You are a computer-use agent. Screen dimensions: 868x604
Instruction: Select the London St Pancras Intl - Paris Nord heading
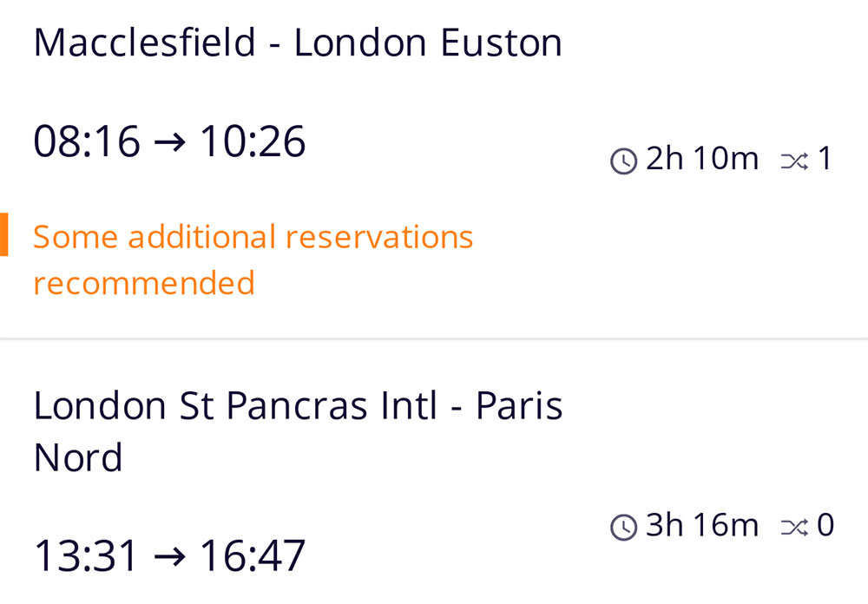(299, 430)
